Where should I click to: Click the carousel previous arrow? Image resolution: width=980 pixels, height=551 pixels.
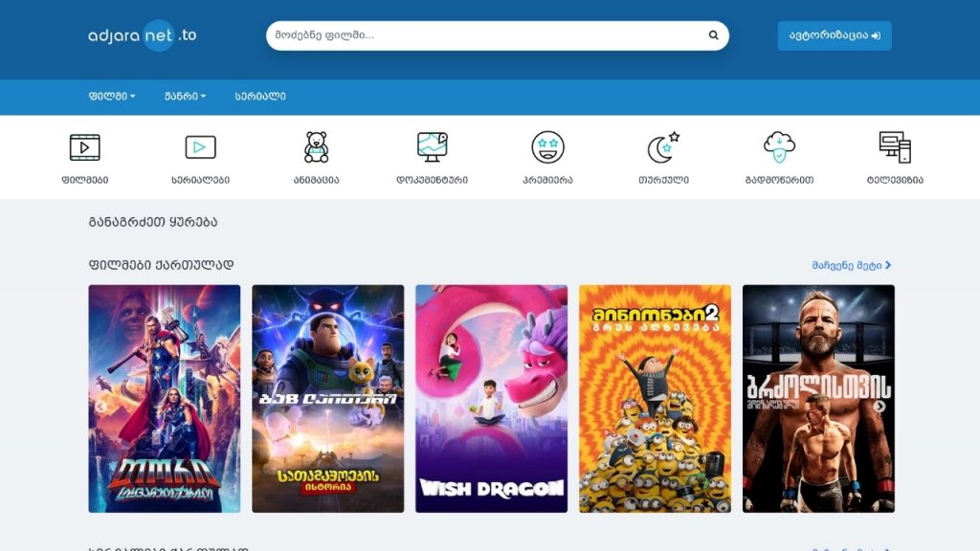click(x=100, y=407)
